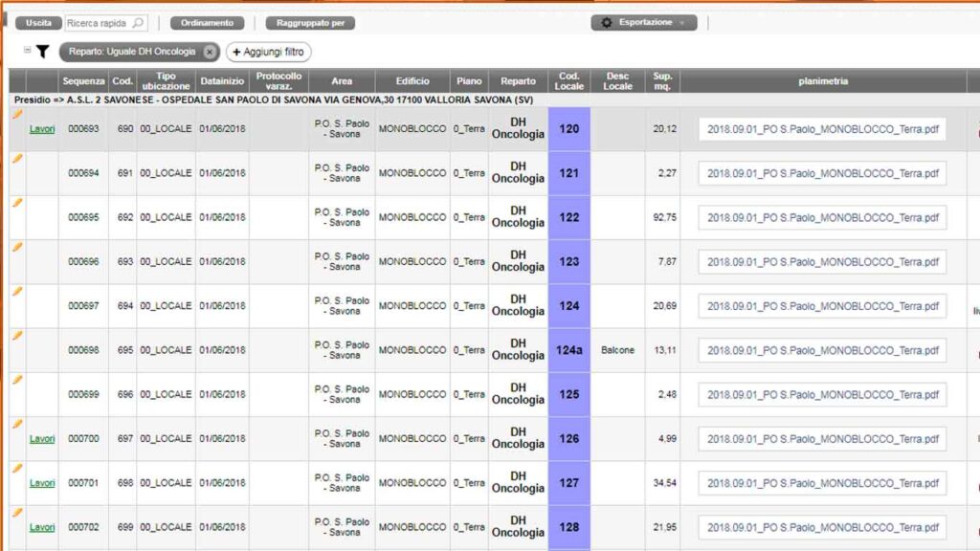The height and width of the screenshot is (551, 980).
Task: Edit row 000698 using its pencil icon
Action: (x=17, y=336)
